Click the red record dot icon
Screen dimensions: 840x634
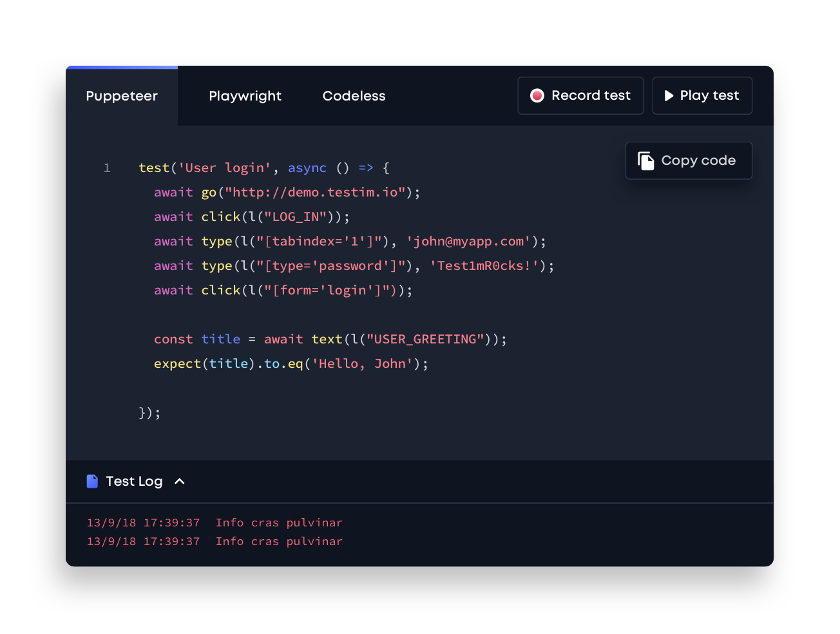pyautogui.click(x=537, y=95)
